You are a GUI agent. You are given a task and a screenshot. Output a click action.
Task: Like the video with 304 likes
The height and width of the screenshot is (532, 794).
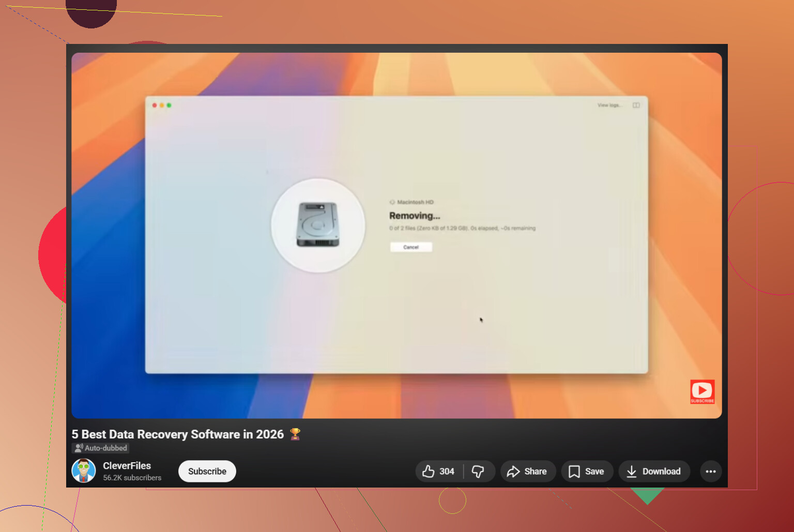click(x=438, y=472)
